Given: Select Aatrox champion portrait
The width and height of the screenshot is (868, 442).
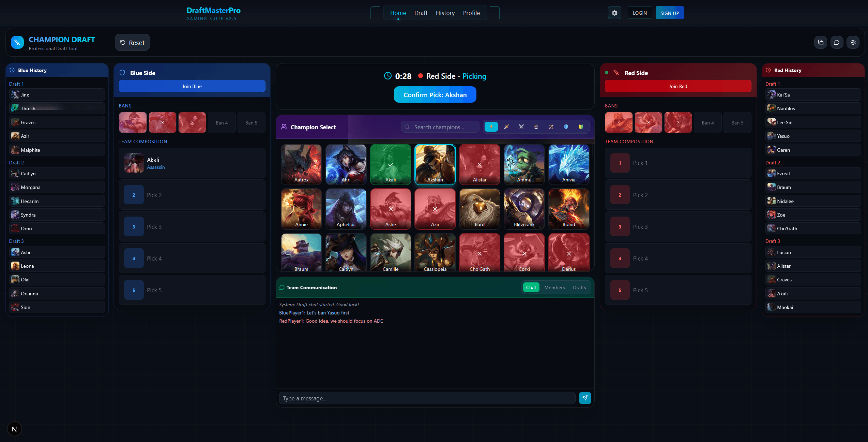Looking at the screenshot, I should [x=301, y=164].
